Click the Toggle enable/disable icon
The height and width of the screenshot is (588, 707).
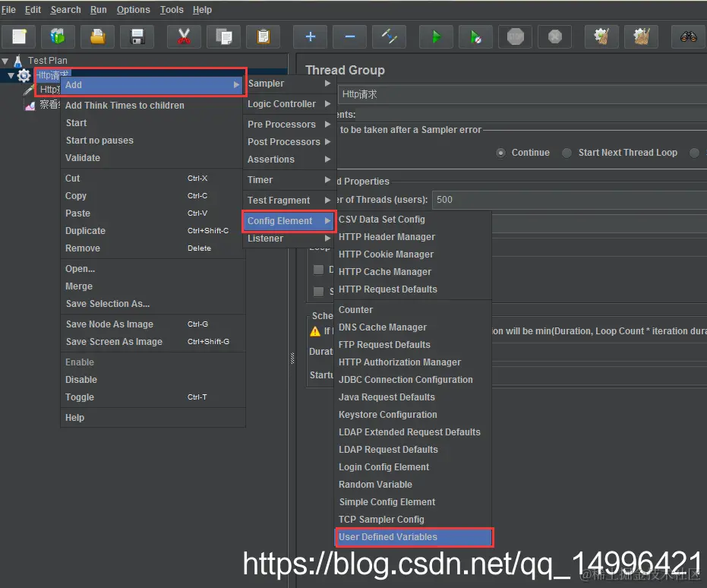[389, 36]
